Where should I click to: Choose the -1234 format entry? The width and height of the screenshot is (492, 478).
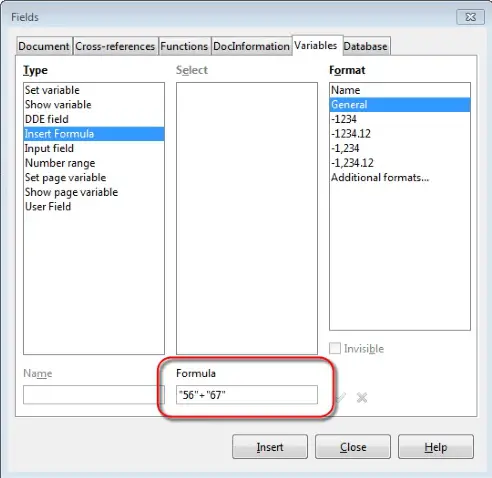400,119
